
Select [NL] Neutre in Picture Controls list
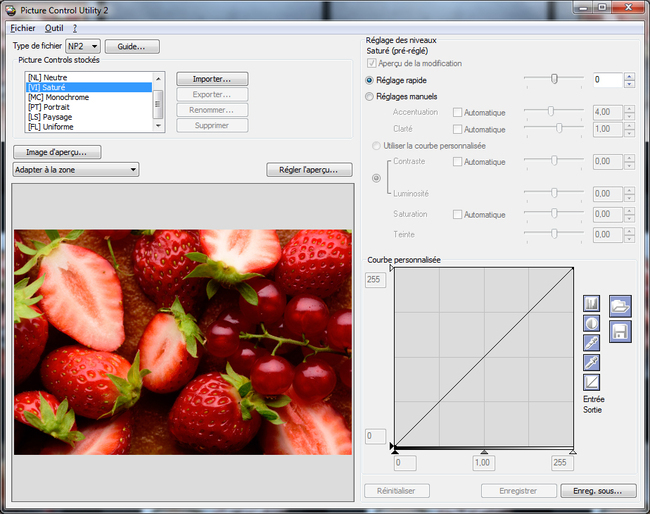89,78
